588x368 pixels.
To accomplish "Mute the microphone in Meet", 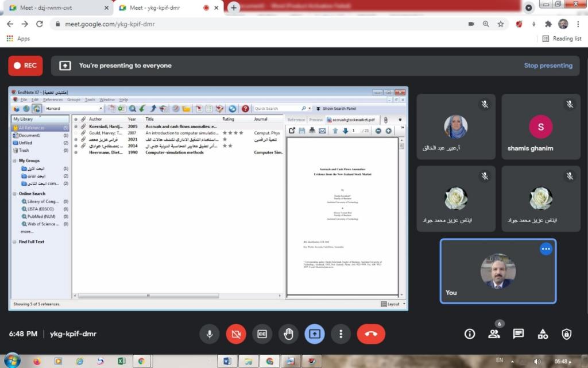I will click(x=210, y=333).
